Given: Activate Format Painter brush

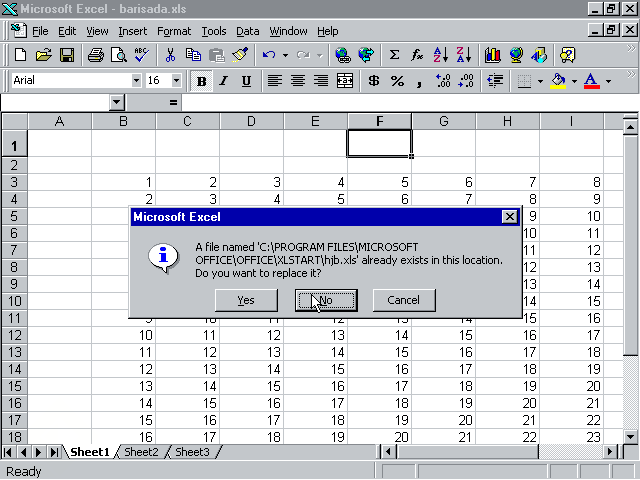Looking at the screenshot, I should (x=240, y=55).
